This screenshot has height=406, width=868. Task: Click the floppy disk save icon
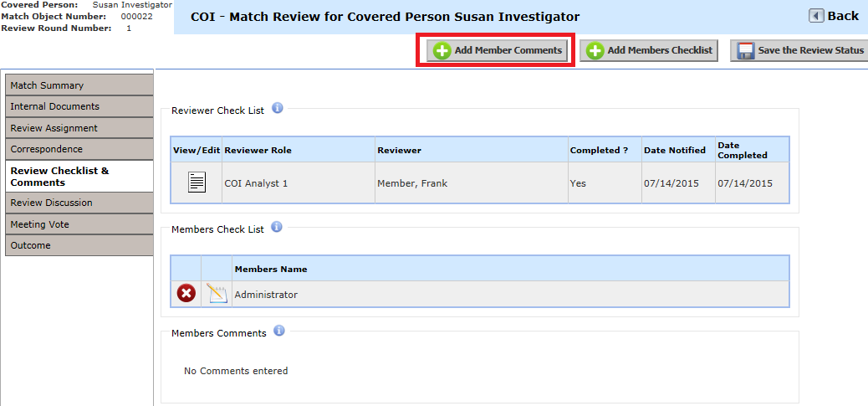pos(746,51)
